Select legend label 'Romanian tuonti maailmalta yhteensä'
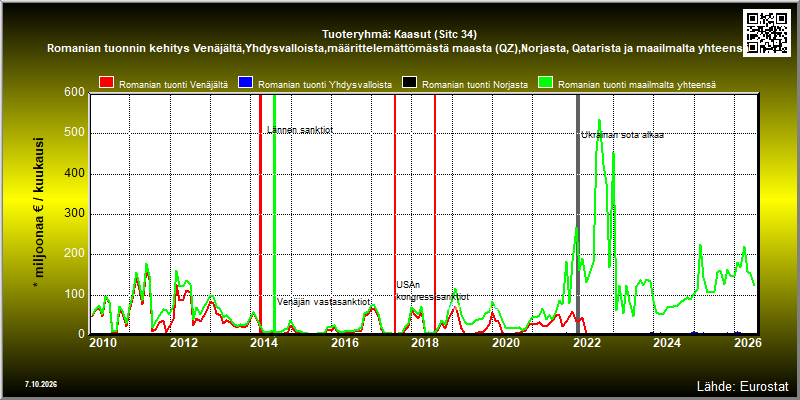The image size is (800, 400). point(637,85)
